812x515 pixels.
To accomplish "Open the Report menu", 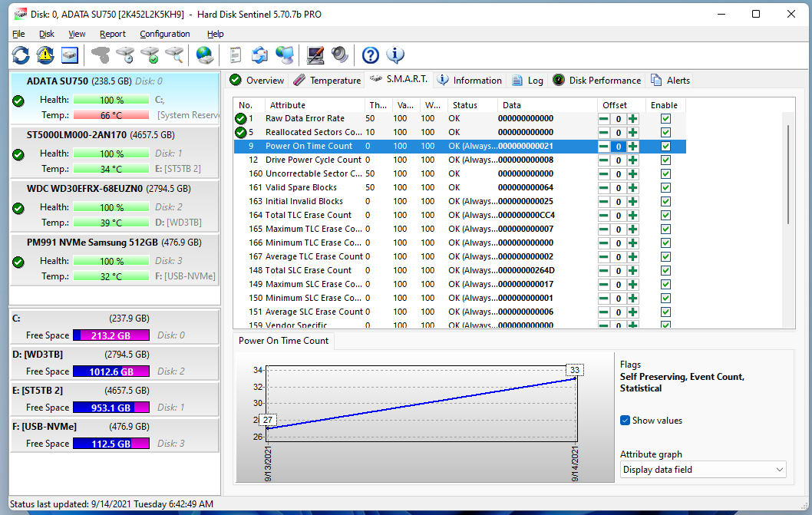I will pos(112,34).
